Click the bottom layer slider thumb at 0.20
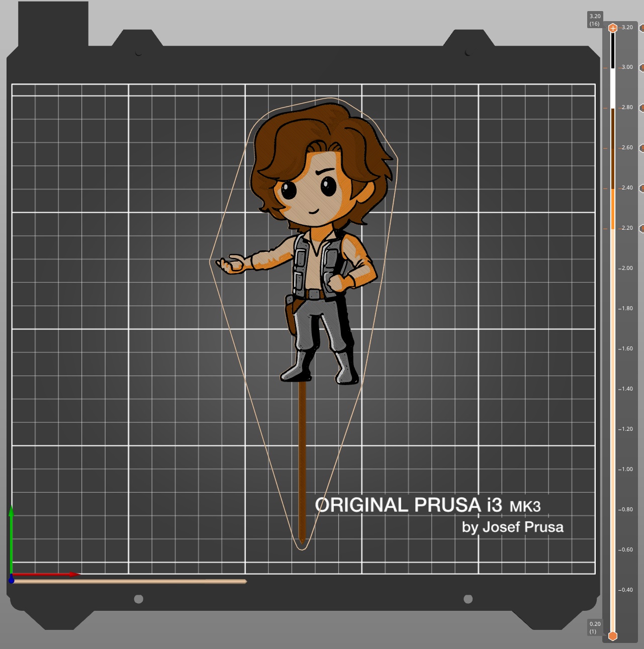Viewport: 644px width, 649px height. 612,636
